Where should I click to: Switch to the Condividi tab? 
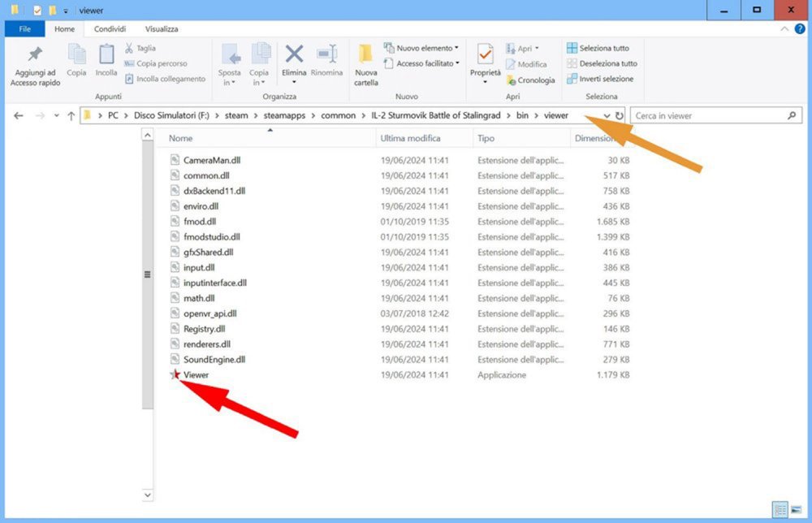pos(110,29)
